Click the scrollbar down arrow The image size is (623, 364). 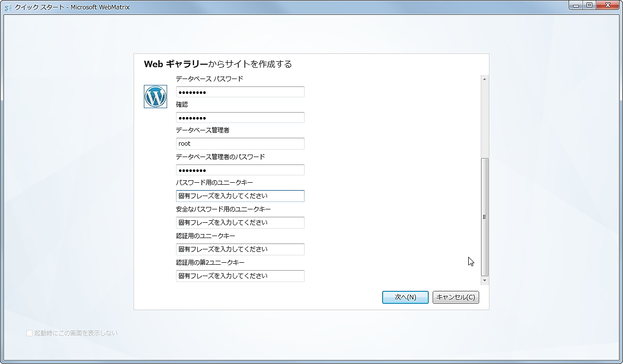click(x=484, y=280)
